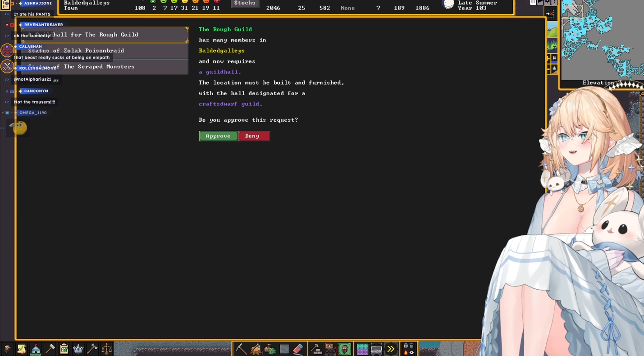Select Guildhall for The Rough Guild notification

pyautogui.click(x=105, y=35)
